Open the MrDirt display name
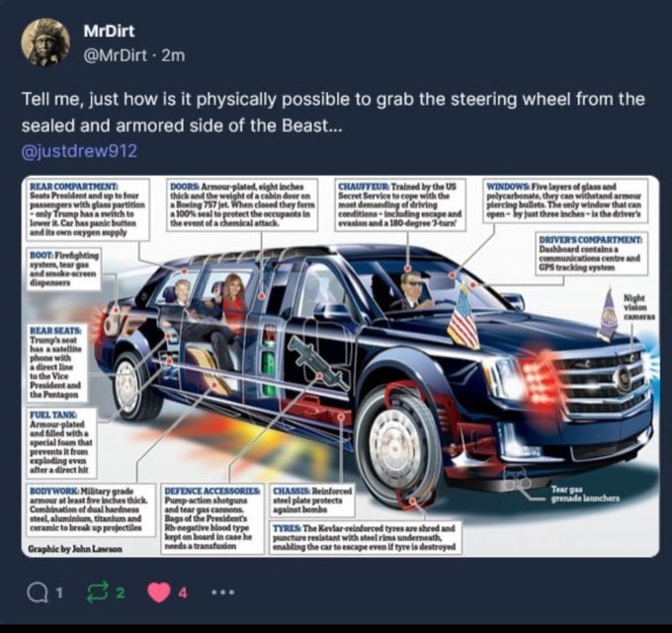This screenshot has height=633, width=672. 109,31
